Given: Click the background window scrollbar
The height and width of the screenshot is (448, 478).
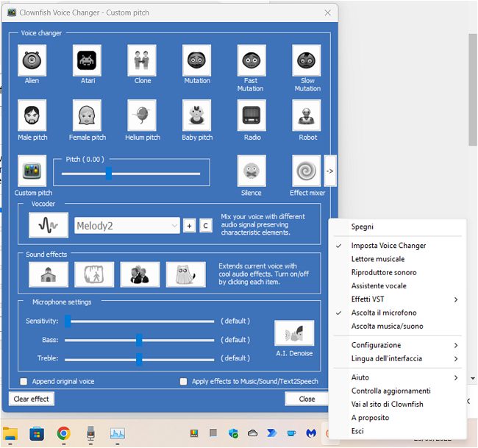Looking at the screenshot, I should click(x=472, y=90).
